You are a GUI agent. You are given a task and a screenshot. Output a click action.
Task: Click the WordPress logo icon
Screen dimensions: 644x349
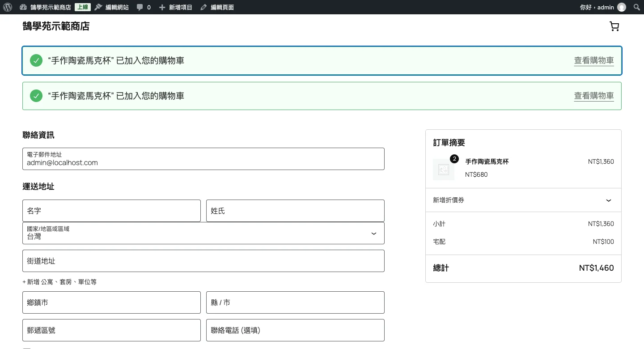point(8,7)
